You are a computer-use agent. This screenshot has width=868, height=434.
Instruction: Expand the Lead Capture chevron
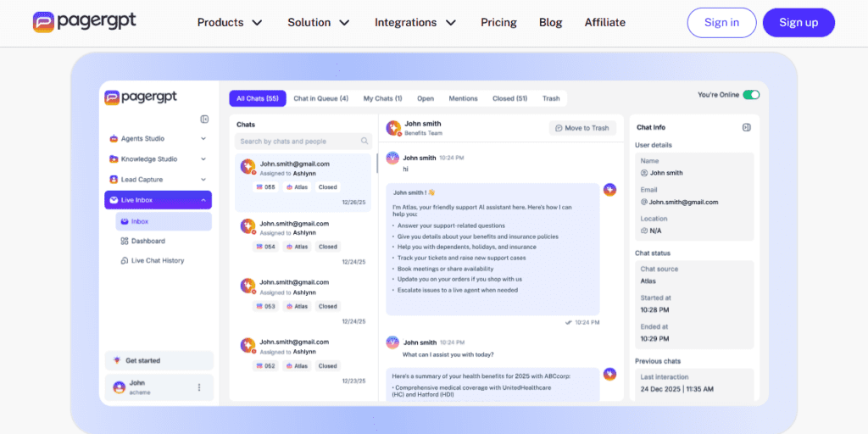point(203,180)
